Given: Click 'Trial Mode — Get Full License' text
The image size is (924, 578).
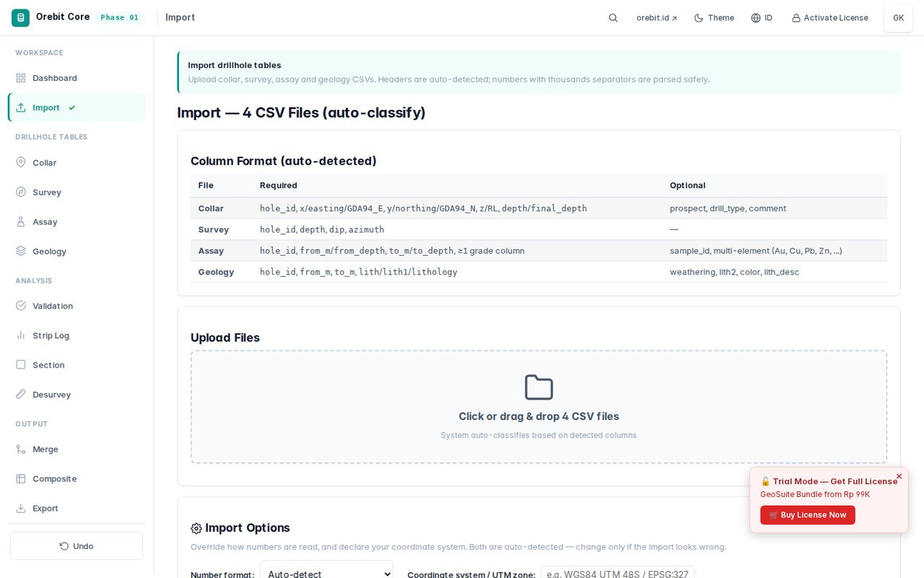Looking at the screenshot, I should pyautogui.click(x=835, y=481).
